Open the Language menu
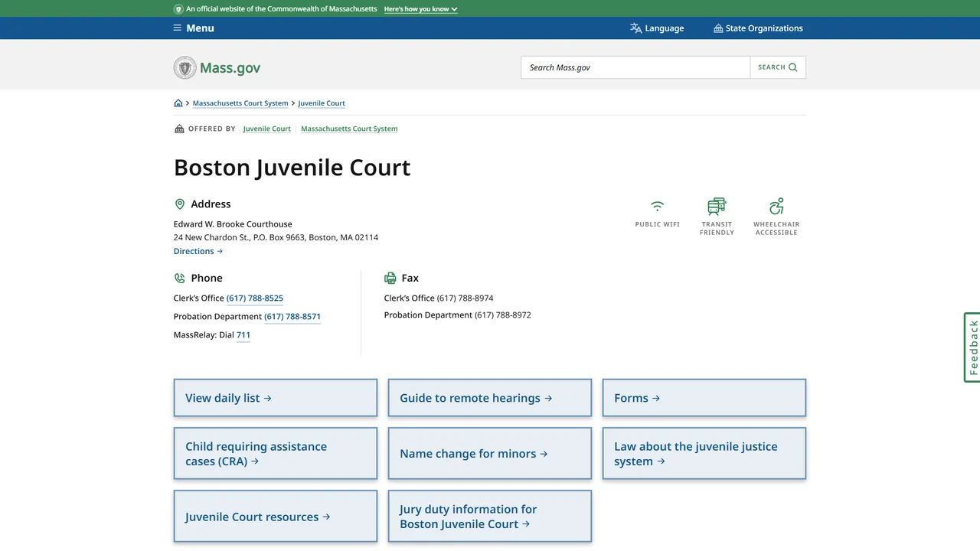 point(657,28)
